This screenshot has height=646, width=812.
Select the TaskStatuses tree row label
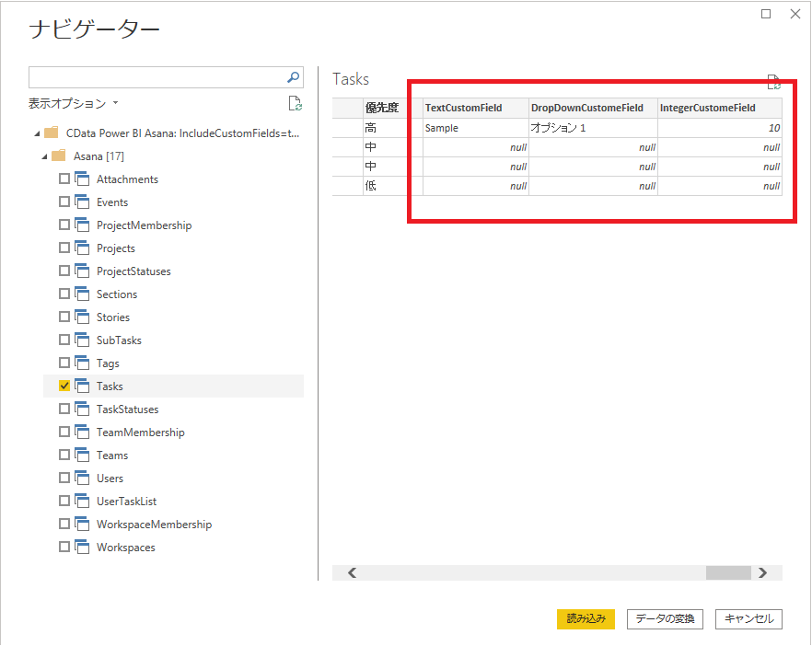pos(127,410)
